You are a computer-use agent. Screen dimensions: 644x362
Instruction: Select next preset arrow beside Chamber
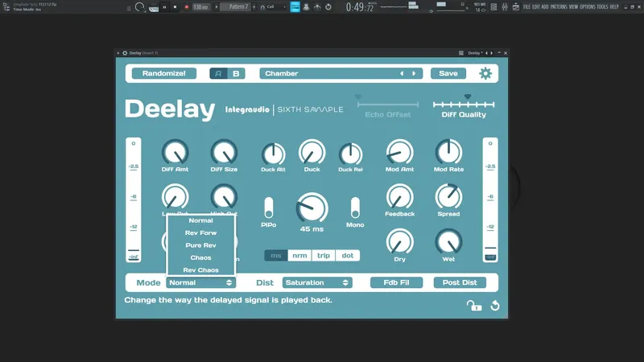[414, 73]
